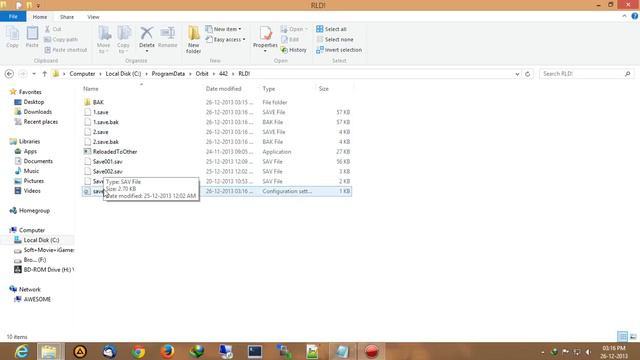Image resolution: width=640 pixels, height=360 pixels.
Task: Expand the Open button dropdown arrow
Action: (x=306, y=29)
